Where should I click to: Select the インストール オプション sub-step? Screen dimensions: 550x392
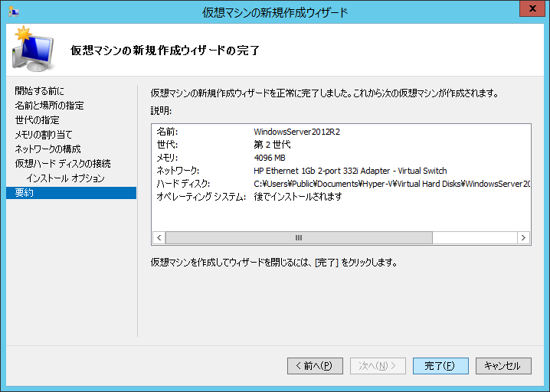(x=65, y=178)
